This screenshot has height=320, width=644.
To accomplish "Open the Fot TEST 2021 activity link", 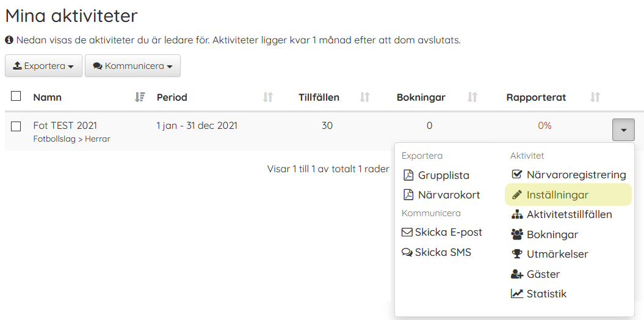I will click(x=65, y=126).
